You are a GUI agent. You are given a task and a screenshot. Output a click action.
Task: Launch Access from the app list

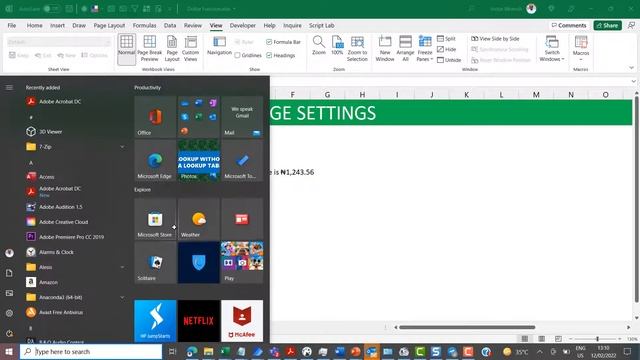(76, 177)
